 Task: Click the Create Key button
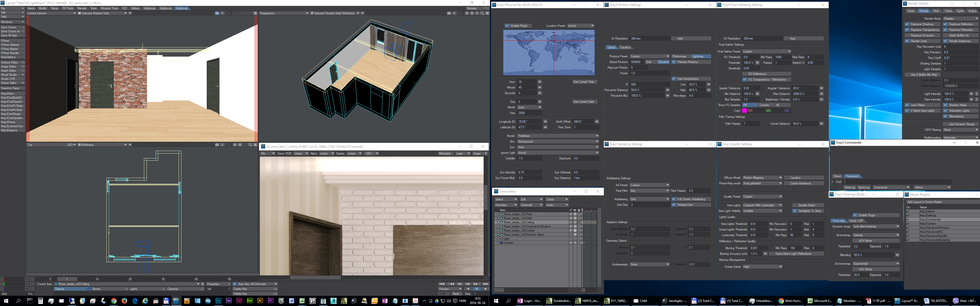pyautogui.click(x=255, y=289)
